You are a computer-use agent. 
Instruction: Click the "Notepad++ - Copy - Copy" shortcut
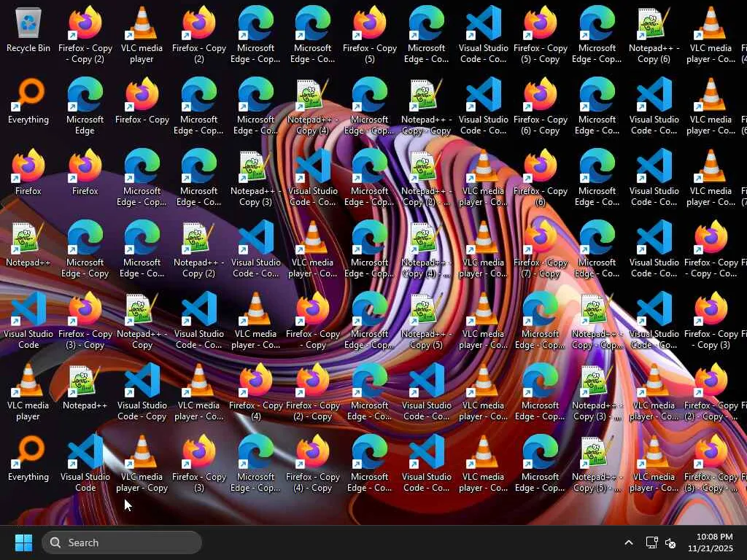click(426, 106)
